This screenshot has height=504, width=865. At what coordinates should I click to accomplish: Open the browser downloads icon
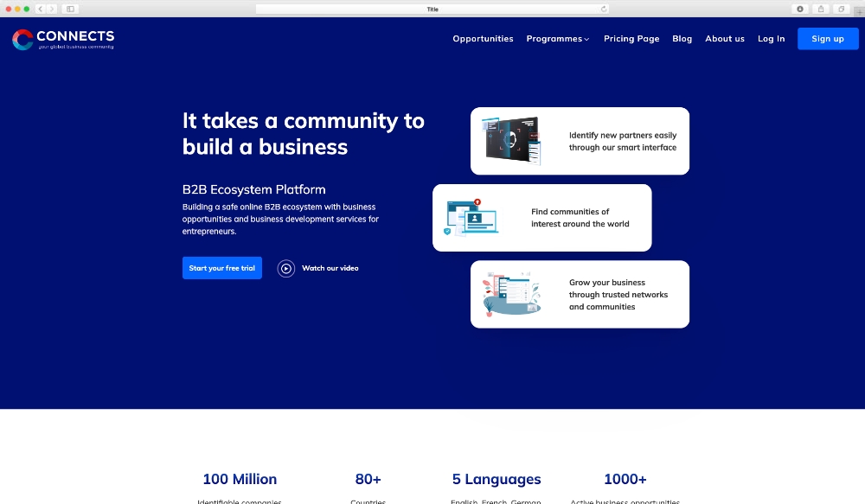tap(799, 9)
